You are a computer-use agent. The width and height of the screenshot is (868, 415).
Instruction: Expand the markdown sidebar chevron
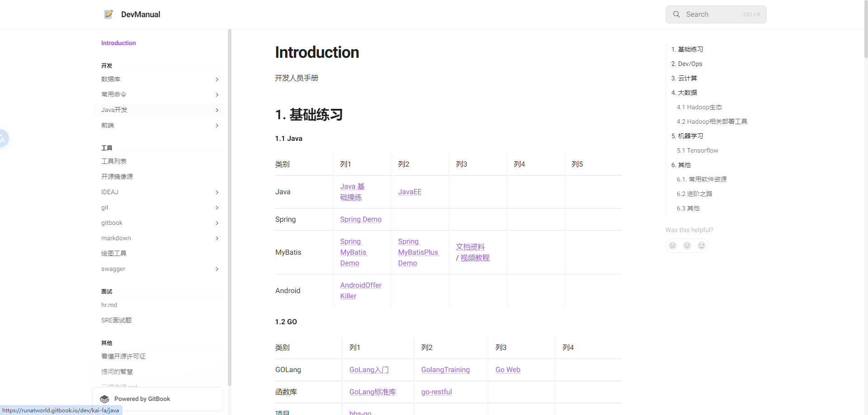pyautogui.click(x=217, y=238)
